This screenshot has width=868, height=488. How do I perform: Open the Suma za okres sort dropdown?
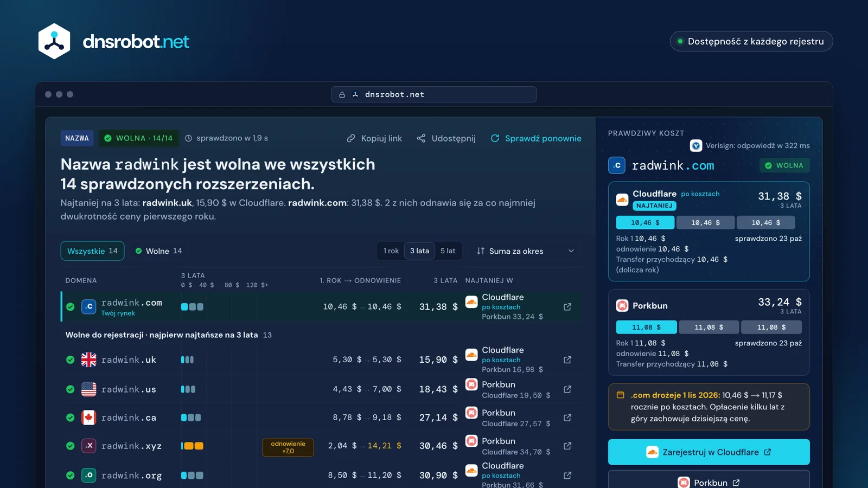click(x=525, y=251)
